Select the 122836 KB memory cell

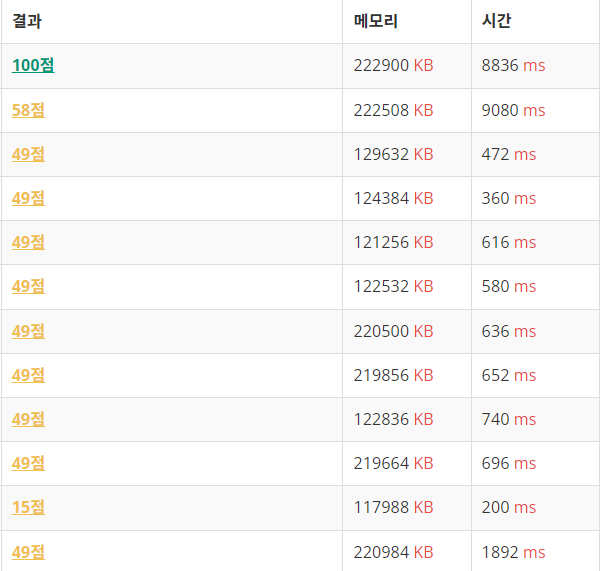click(407, 419)
